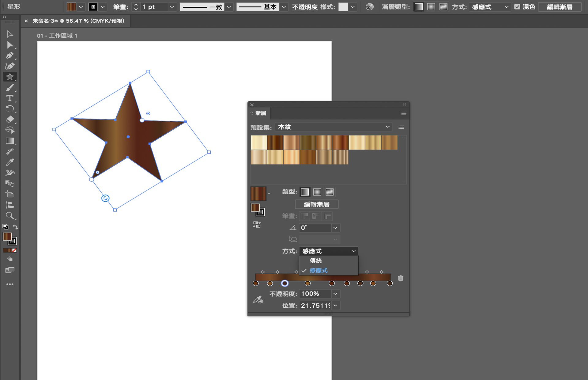Open the 木紋 preset dropdown
The width and height of the screenshot is (588, 380).
[334, 127]
